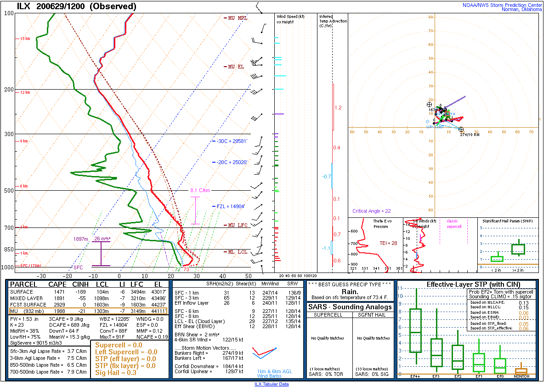Click the 1897m layer depth label
The image size is (549, 392).
pos(80,239)
